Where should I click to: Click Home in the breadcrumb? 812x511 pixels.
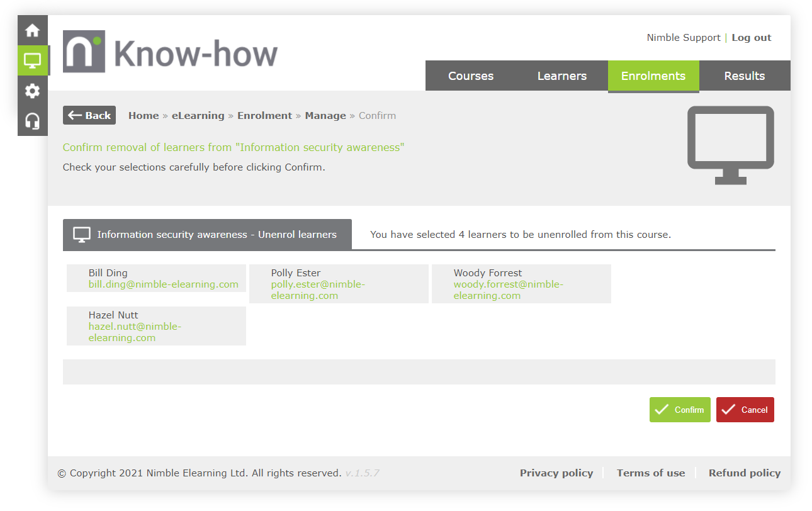[x=144, y=116]
